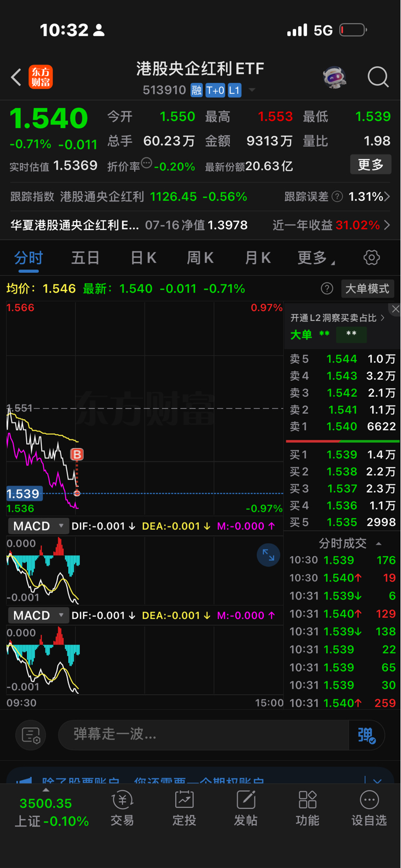Open first MACD indicator dropdown
Screen dimensions: 401x868
38,526
